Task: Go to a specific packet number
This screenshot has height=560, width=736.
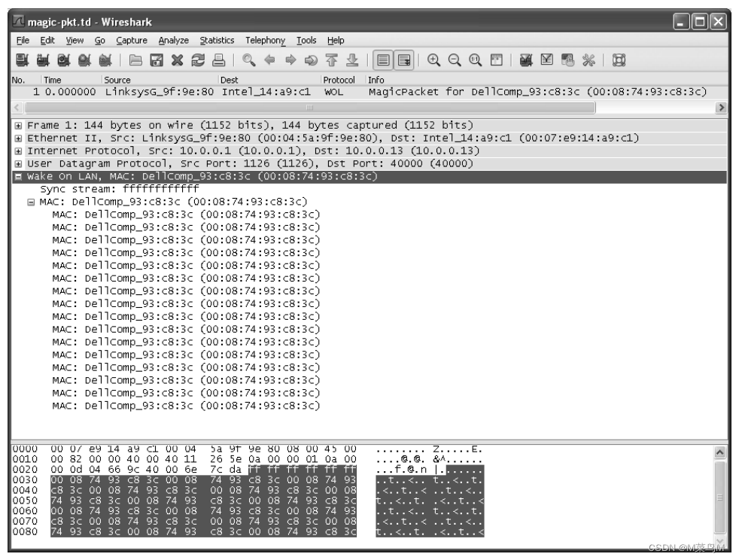Action: pos(311,60)
